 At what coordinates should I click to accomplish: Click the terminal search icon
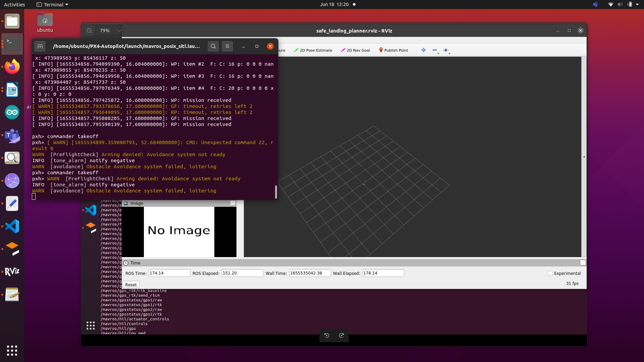coord(213,46)
